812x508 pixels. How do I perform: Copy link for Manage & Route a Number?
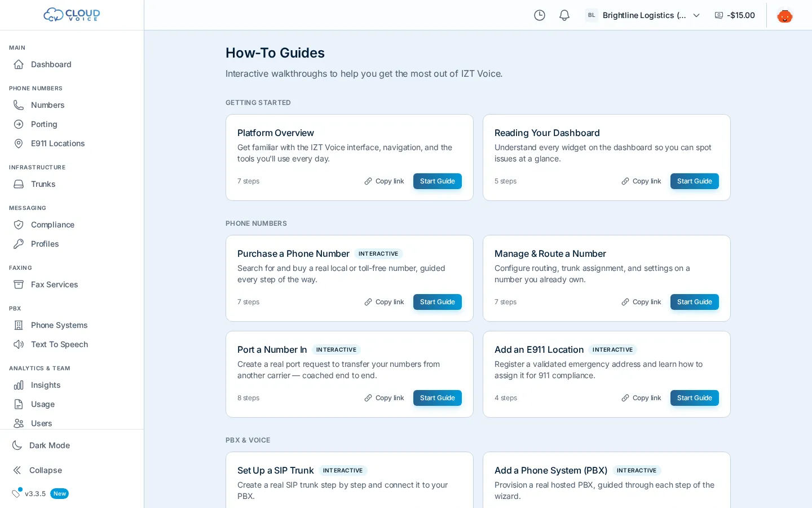click(x=642, y=302)
